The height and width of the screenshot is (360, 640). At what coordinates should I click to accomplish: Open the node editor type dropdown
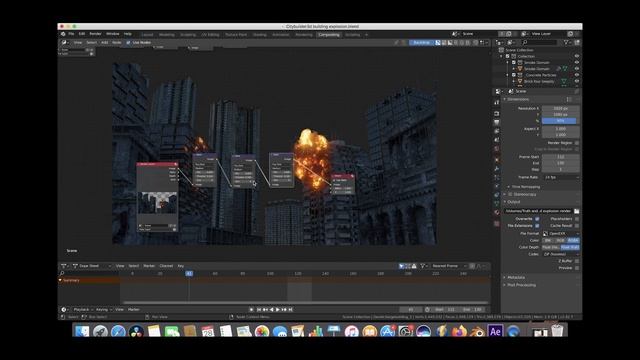(x=64, y=42)
